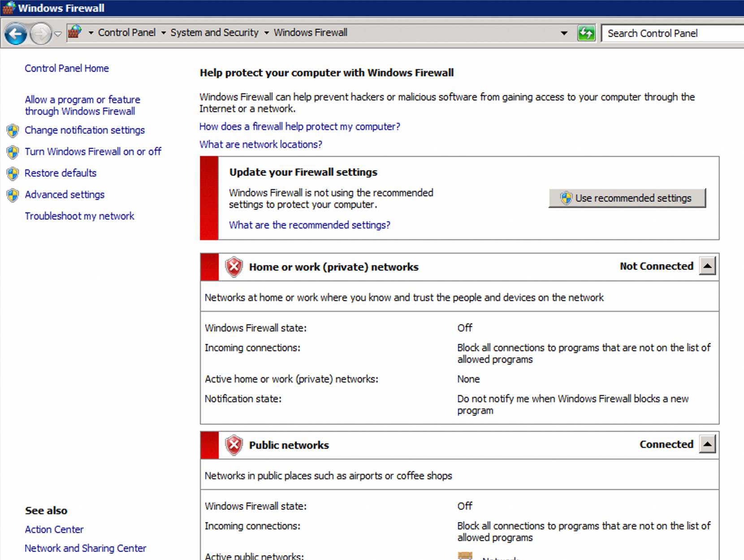
Task: Click the Windows Firewall brick icon in address bar
Action: tap(74, 32)
